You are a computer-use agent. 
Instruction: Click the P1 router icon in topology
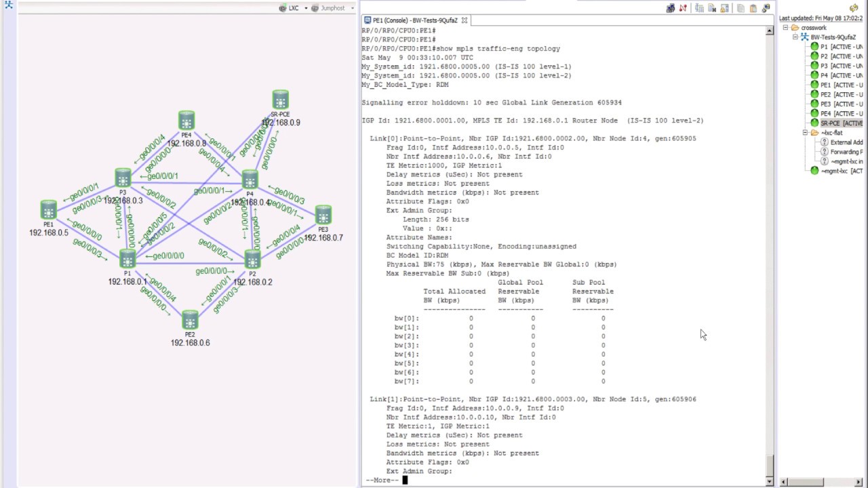pyautogui.click(x=127, y=259)
